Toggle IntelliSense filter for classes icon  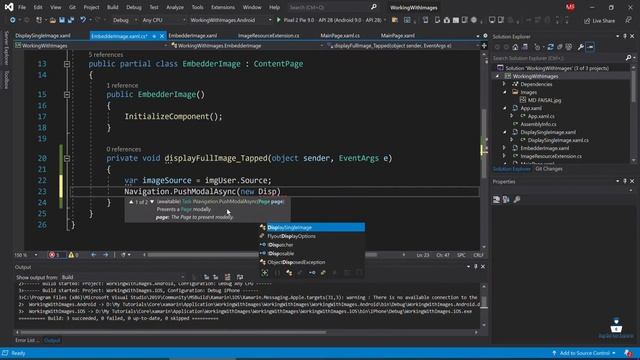(x=289, y=273)
